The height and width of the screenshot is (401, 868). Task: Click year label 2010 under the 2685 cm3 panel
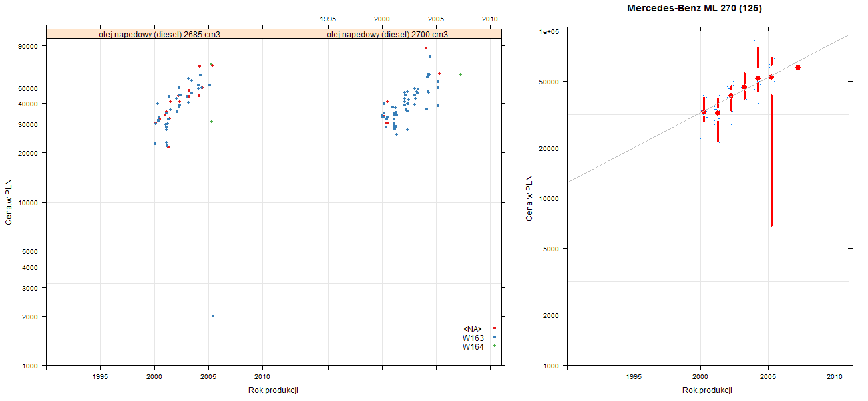(263, 376)
